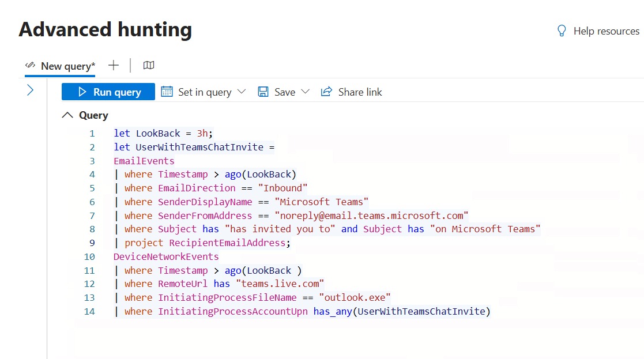The width and height of the screenshot is (644, 359).
Task: Open the schema reference book icon
Action: tap(149, 65)
